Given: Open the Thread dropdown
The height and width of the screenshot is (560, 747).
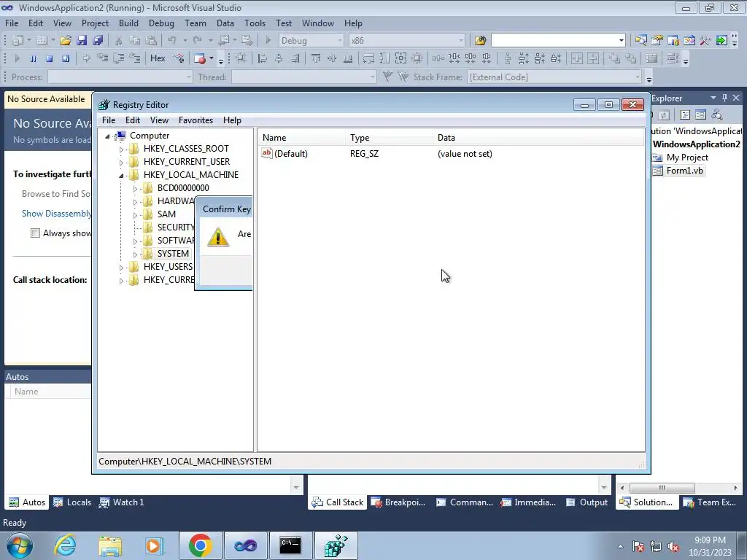Looking at the screenshot, I should (x=373, y=77).
